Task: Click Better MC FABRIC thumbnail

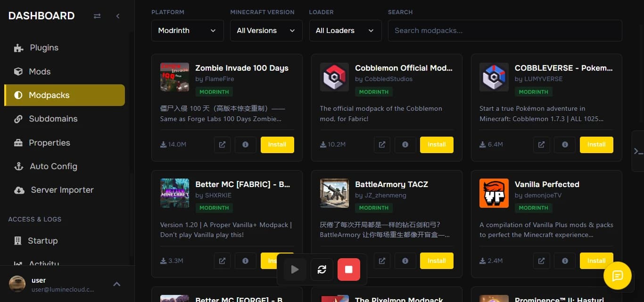Action: [x=174, y=193]
